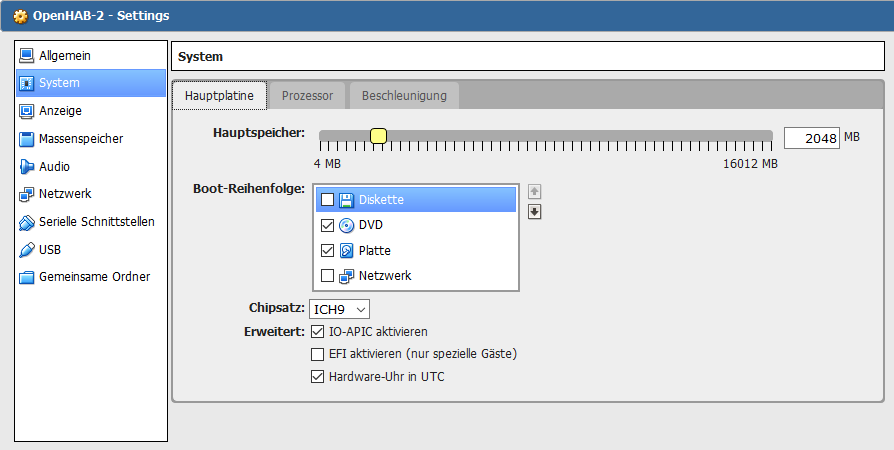Open the Allgemein settings icon
Screen dimensions: 894x450
click(27, 56)
